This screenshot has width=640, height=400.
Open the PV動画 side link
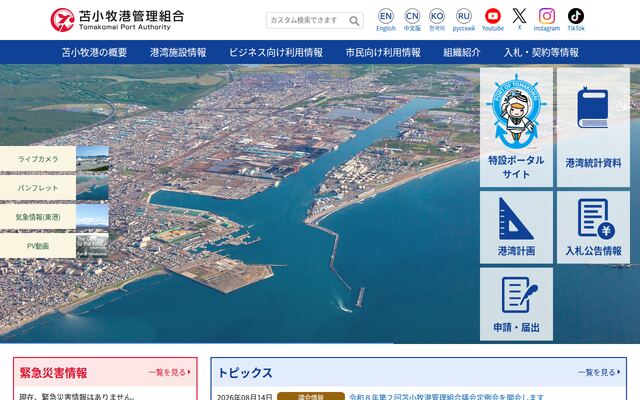pyautogui.click(x=38, y=246)
